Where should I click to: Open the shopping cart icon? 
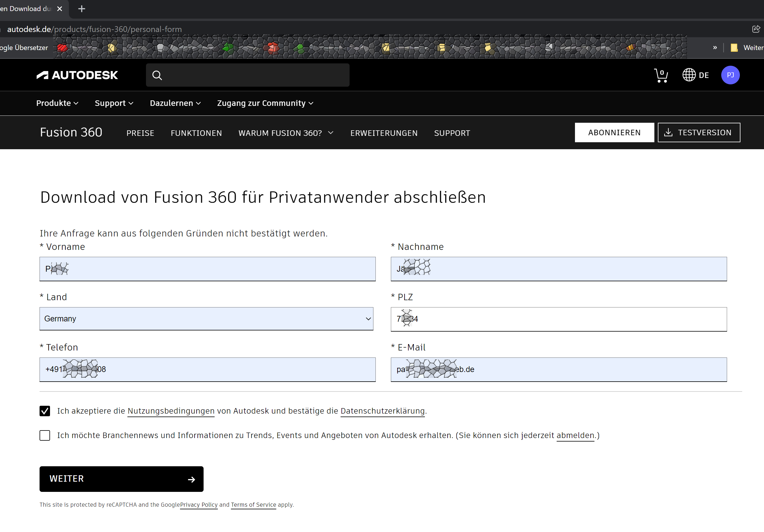(x=661, y=75)
